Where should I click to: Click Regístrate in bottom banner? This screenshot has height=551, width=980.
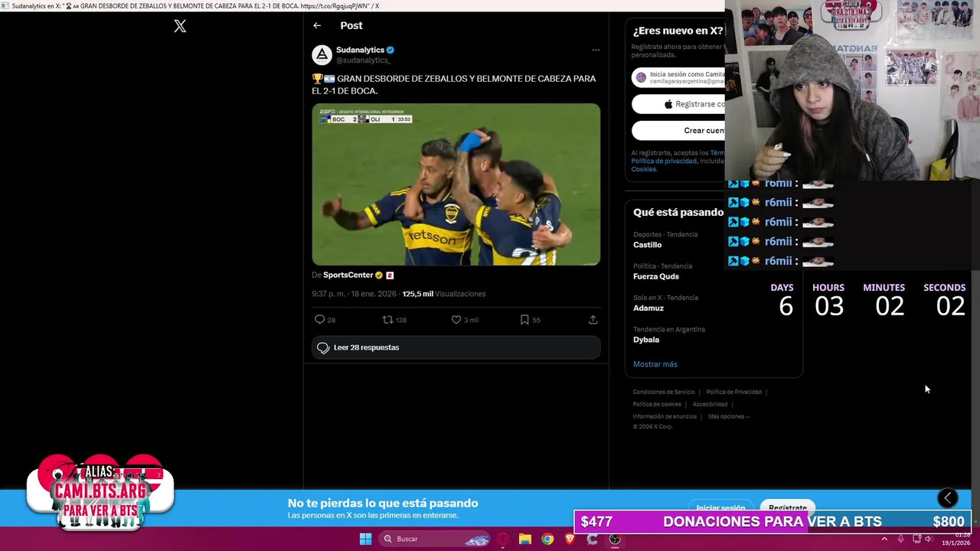coord(788,507)
